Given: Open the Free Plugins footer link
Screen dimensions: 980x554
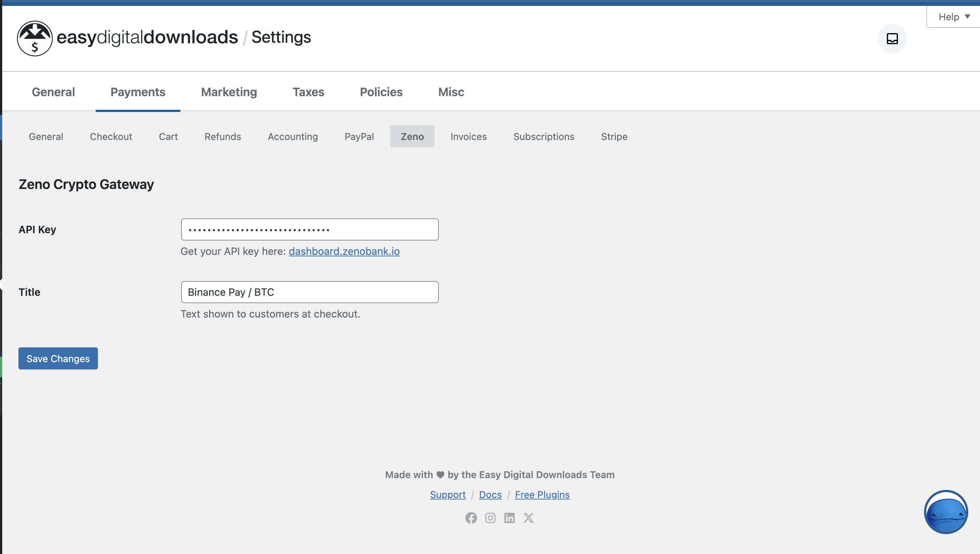Looking at the screenshot, I should pos(542,494).
